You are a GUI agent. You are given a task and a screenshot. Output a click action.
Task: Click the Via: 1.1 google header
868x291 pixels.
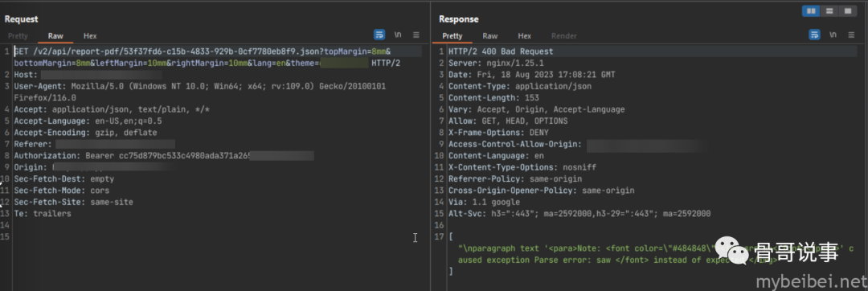click(484, 203)
